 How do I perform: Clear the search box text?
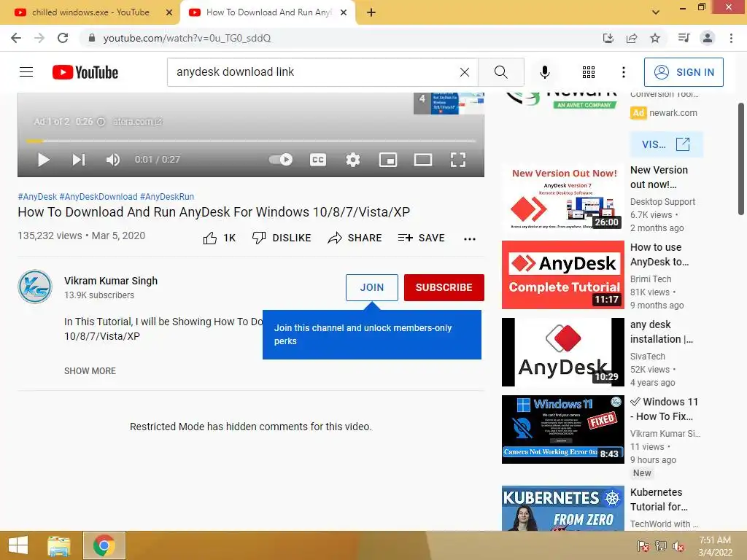tap(465, 72)
